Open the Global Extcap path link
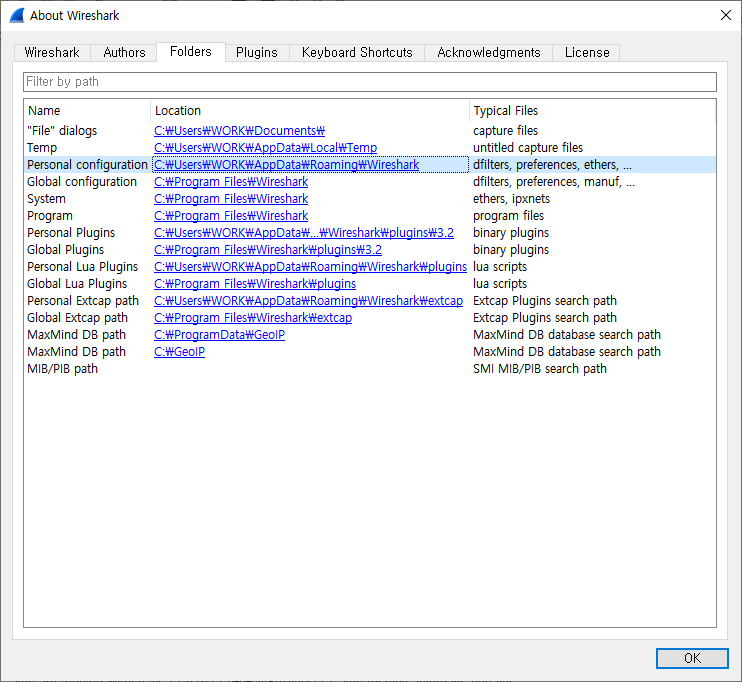 tap(253, 318)
